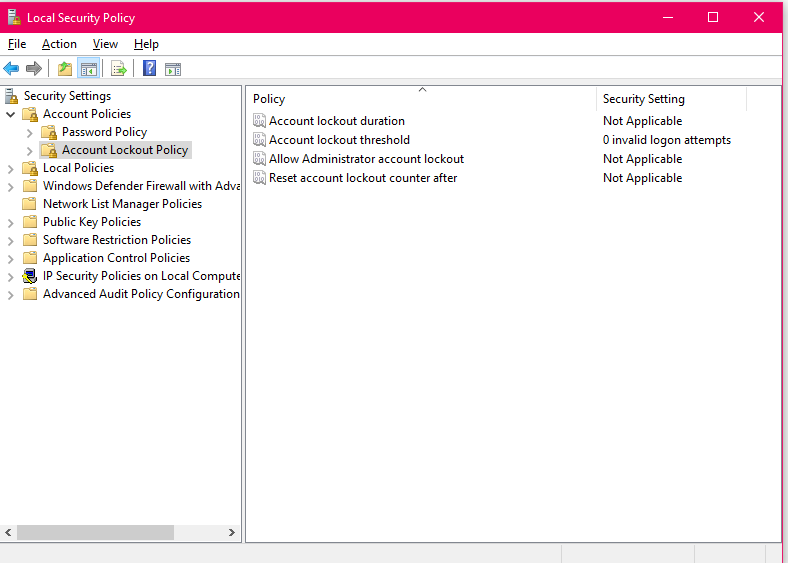The width and height of the screenshot is (788, 563).
Task: Open the Help question mark toolbar icon
Action: click(x=149, y=68)
